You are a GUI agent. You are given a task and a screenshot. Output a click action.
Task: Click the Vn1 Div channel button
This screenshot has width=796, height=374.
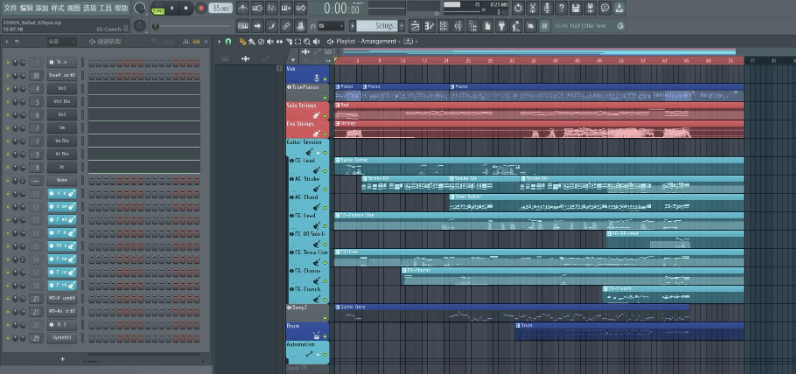click(x=62, y=102)
